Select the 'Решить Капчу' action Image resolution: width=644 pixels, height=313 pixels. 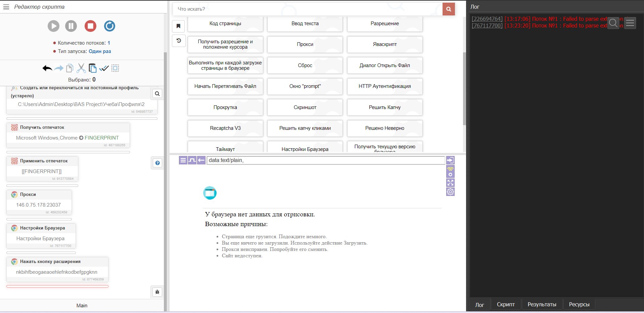click(384, 107)
